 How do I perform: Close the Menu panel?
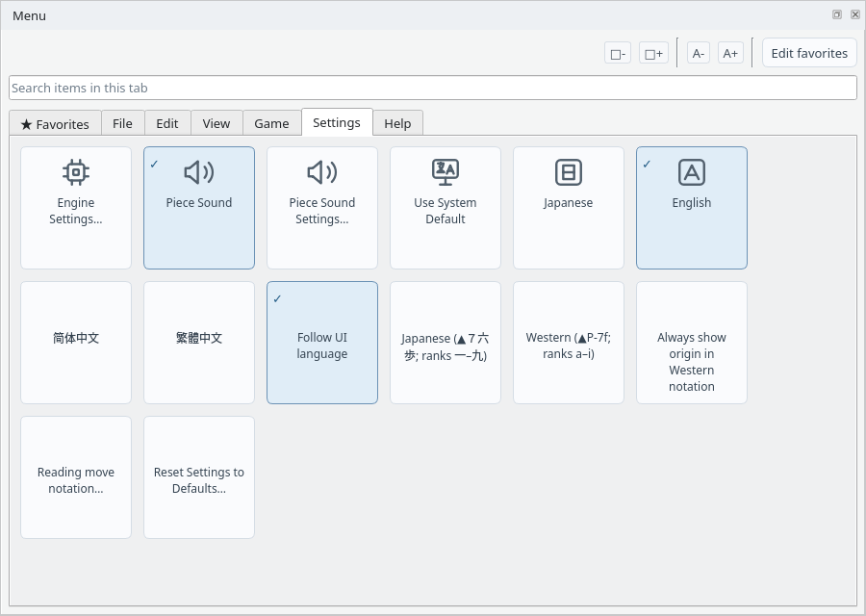tap(855, 14)
